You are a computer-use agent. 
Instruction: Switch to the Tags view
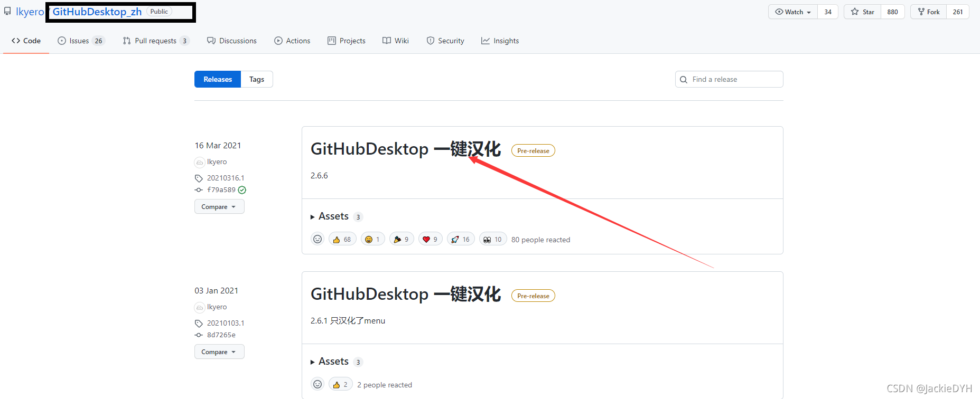click(x=257, y=79)
